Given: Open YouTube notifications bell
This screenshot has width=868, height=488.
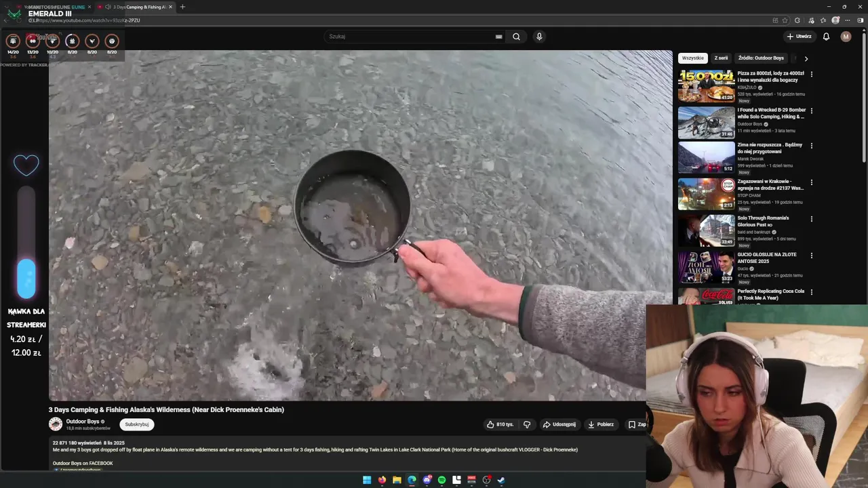Looking at the screenshot, I should click(x=826, y=37).
